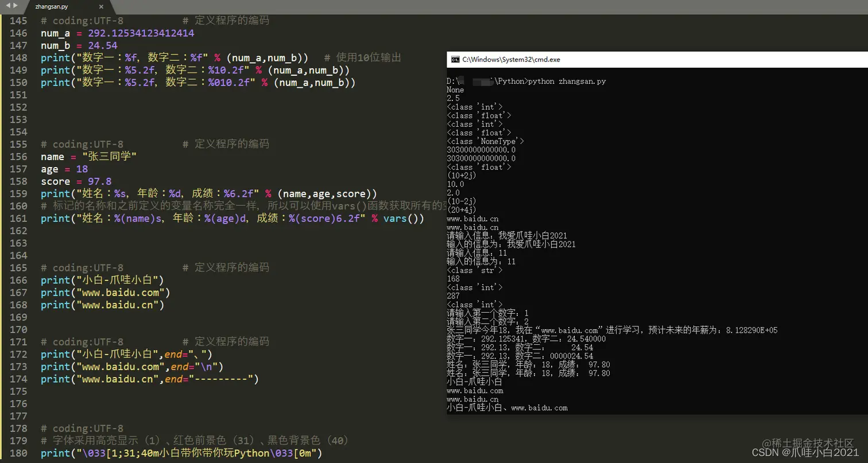Click the vars() comment on line 160
Viewport: 868px width, 463px height.
pyautogui.click(x=244, y=206)
